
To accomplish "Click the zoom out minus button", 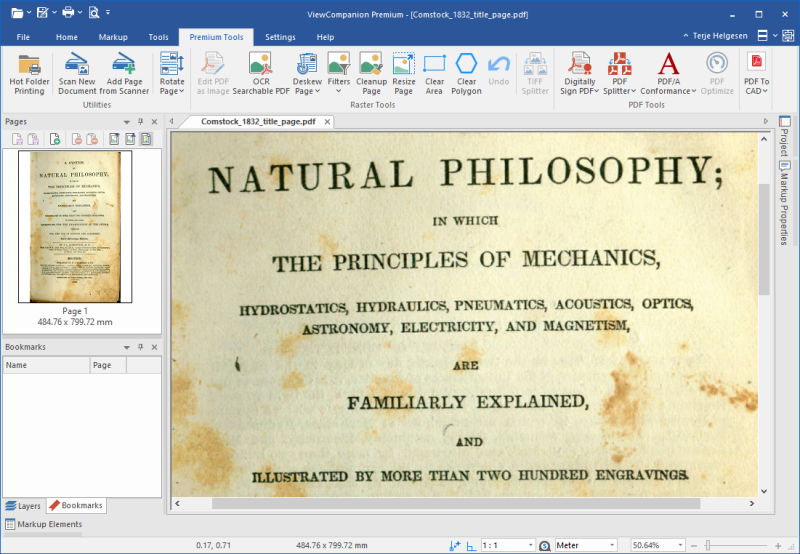I will click(x=693, y=545).
